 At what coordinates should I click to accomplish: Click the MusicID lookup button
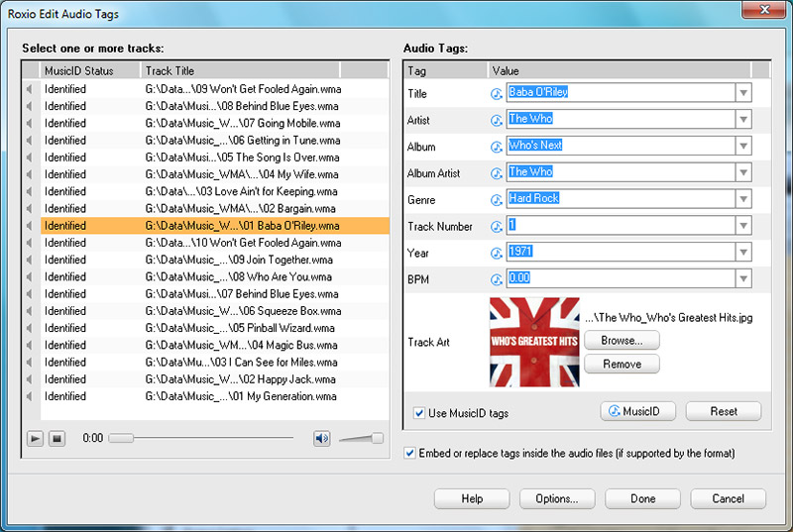[637, 411]
